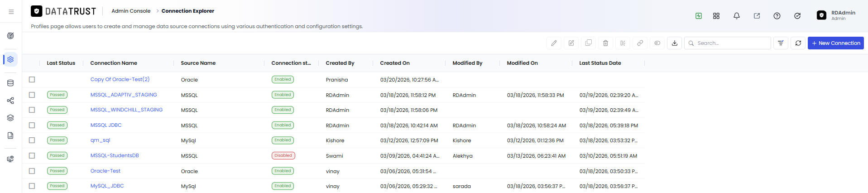Click the New Connection button

(x=836, y=43)
